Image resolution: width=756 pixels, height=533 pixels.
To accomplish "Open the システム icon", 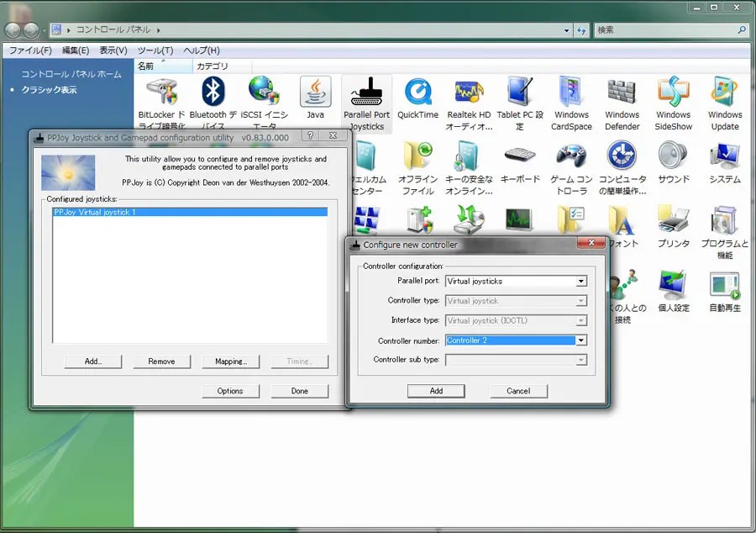I will pos(725,164).
